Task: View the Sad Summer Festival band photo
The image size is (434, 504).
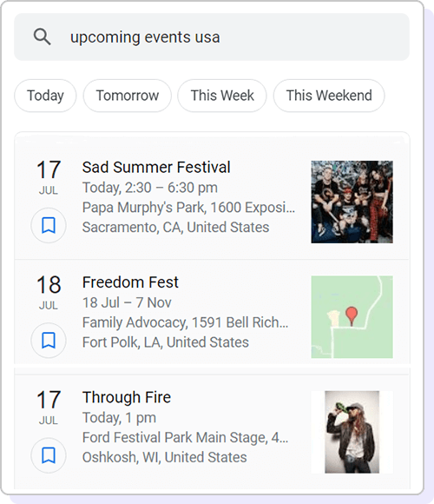Action: pos(352,202)
